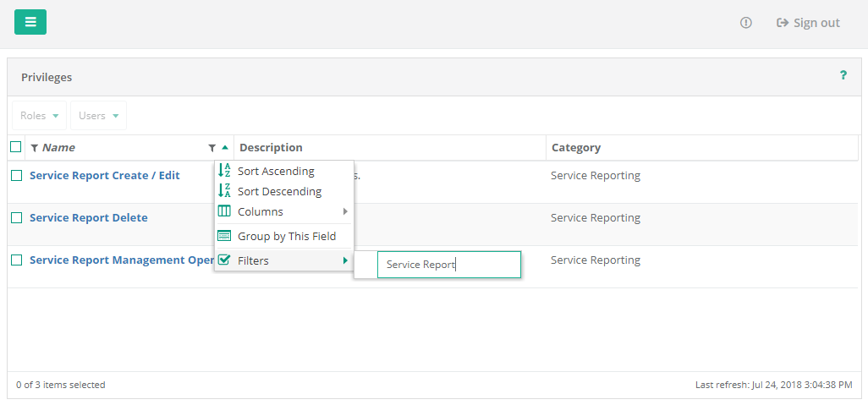The width and height of the screenshot is (868, 405).
Task: Expand the Filters submenu arrow
Action: 345,260
